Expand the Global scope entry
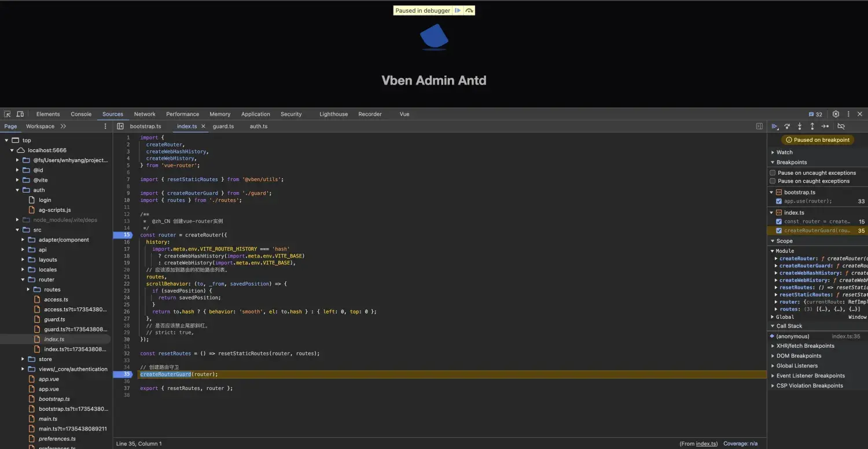 [x=773, y=317]
